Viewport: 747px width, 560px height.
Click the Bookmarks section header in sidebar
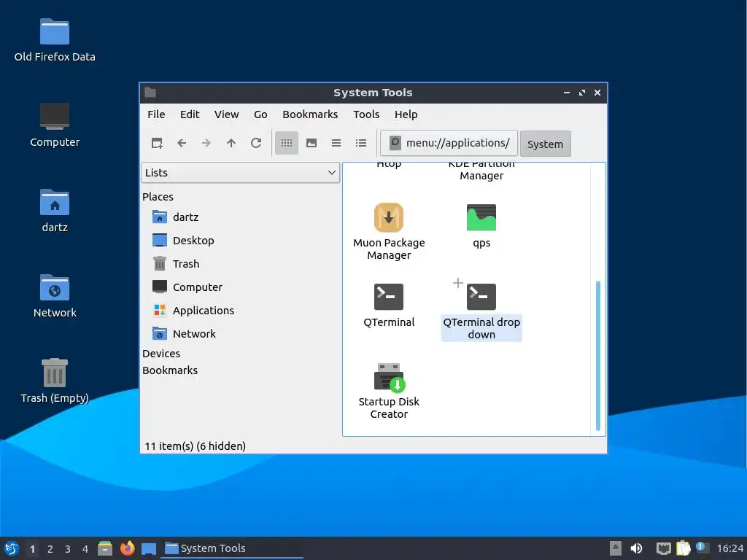pyautogui.click(x=169, y=370)
